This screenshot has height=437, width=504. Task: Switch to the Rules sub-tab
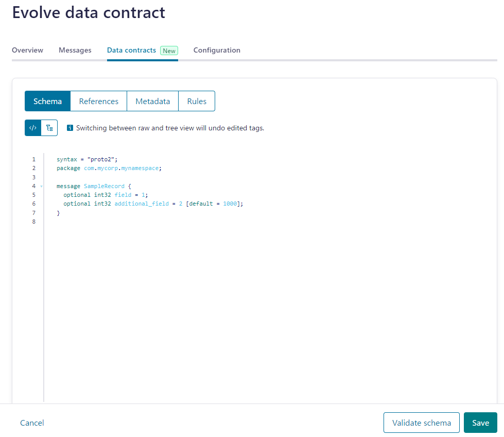tap(197, 101)
